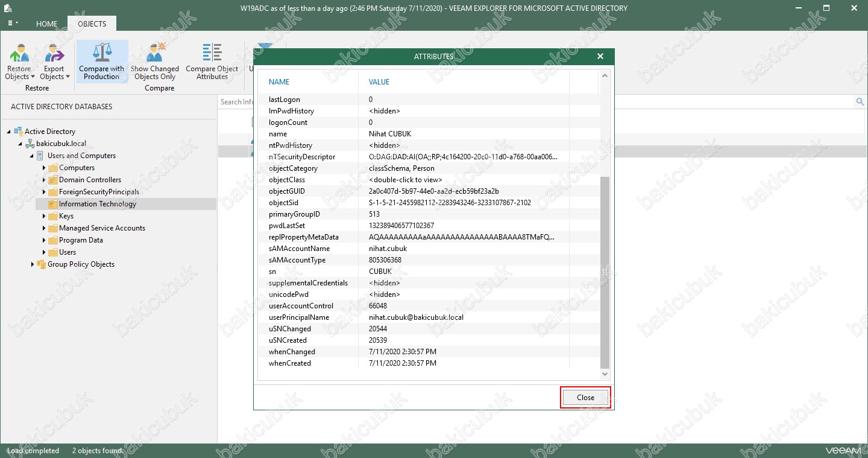The height and width of the screenshot is (458, 868).
Task: Click the Information Technology folder icon
Action: click(53, 204)
